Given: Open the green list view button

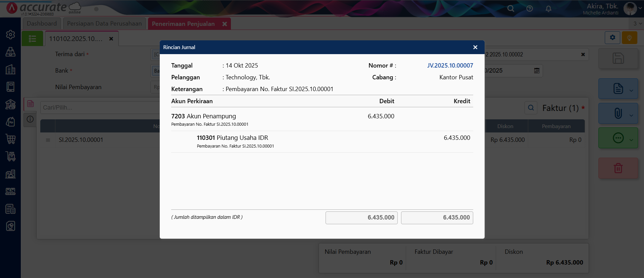Looking at the screenshot, I should [x=33, y=39].
